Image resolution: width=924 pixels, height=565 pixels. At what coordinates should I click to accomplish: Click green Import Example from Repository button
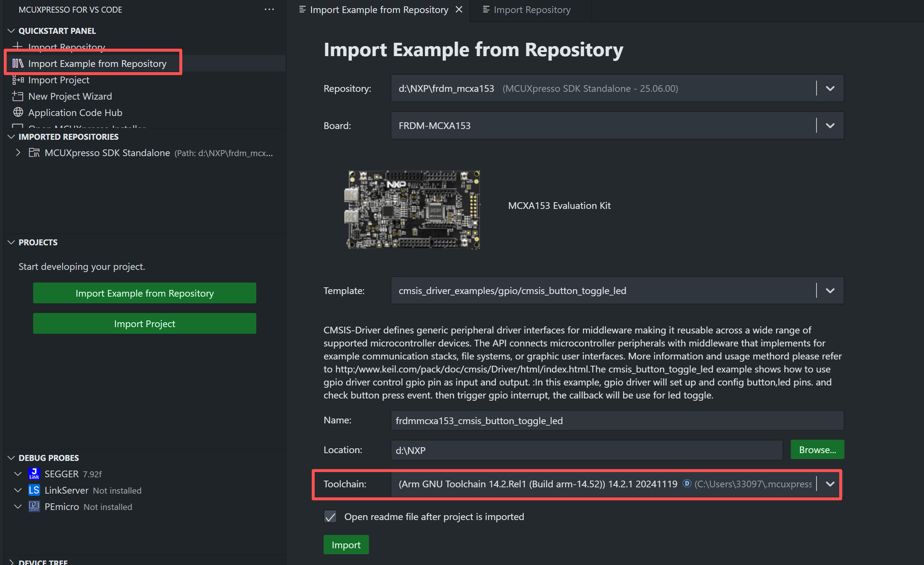pos(144,293)
